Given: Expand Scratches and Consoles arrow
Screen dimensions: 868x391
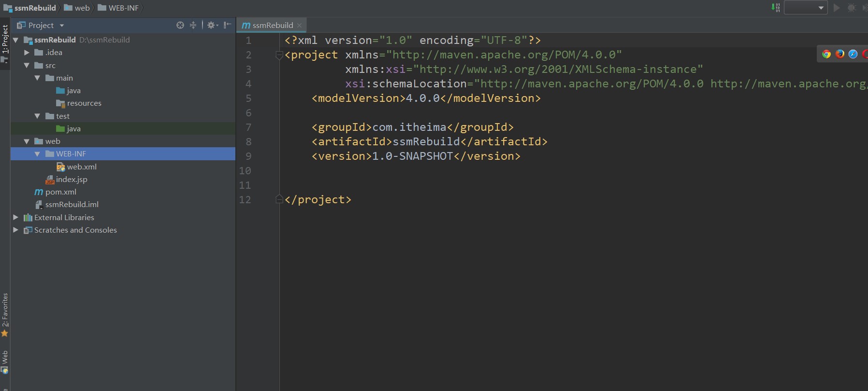Looking at the screenshot, I should [15, 230].
